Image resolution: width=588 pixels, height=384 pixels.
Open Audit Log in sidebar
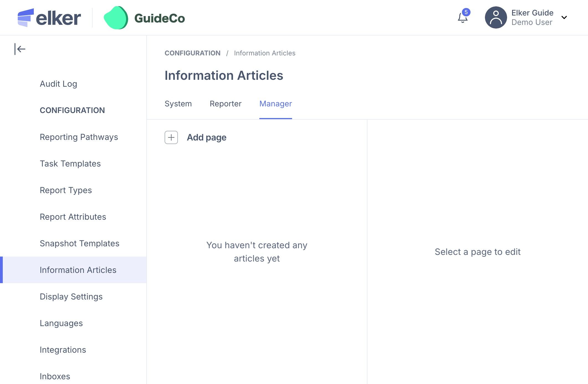(x=58, y=84)
